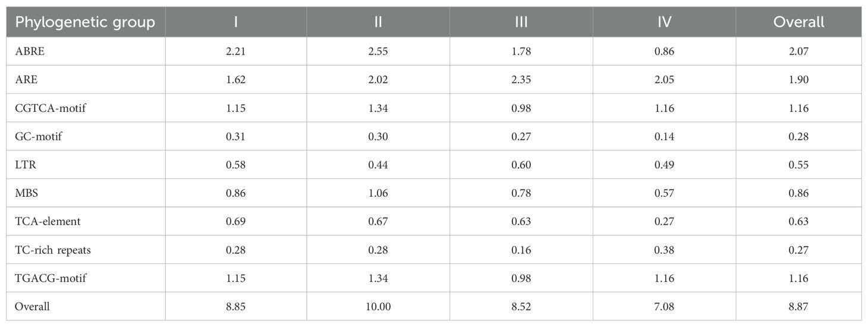The height and width of the screenshot is (327, 868).
Task: Click the Phylogenetic group header cell
Action: pos(85,22)
